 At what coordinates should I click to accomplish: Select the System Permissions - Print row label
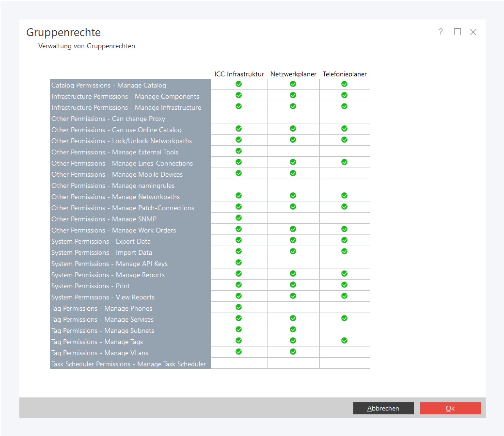(x=91, y=286)
